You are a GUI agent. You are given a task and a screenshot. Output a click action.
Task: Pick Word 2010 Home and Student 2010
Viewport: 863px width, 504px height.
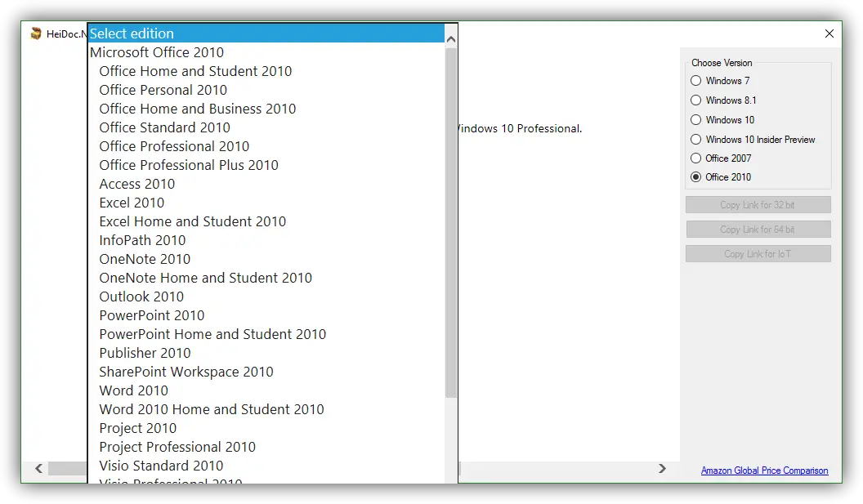coord(266,409)
